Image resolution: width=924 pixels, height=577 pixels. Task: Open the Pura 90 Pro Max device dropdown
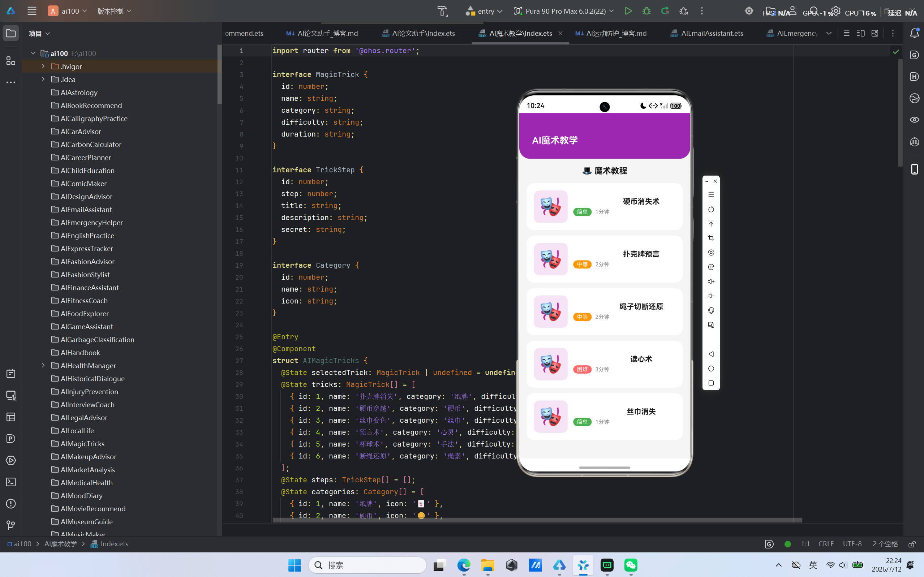[564, 11]
